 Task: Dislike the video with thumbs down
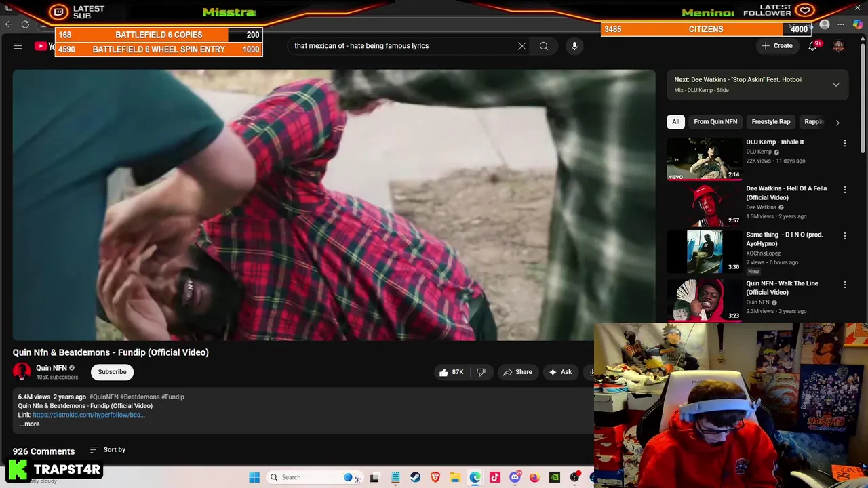coord(481,372)
